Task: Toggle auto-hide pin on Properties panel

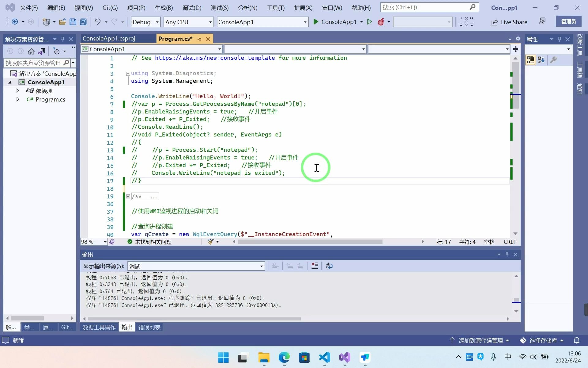Action: pyautogui.click(x=560, y=39)
